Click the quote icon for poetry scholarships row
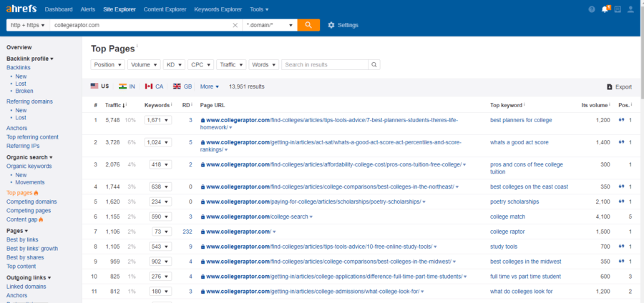The width and height of the screenshot is (644, 303). pyautogui.click(x=622, y=202)
